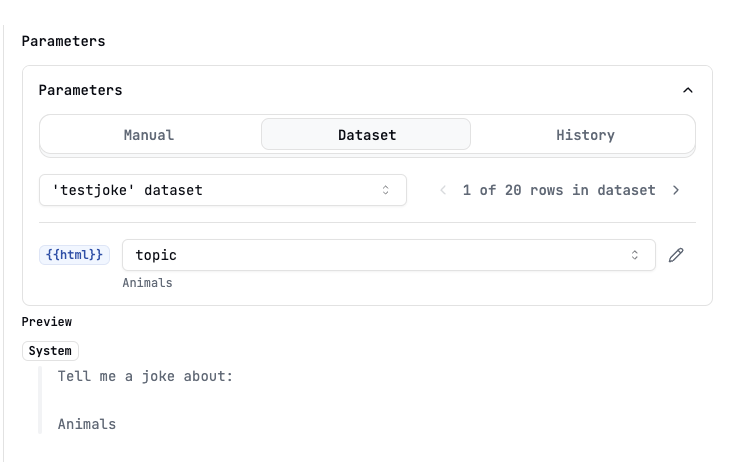The height and width of the screenshot is (462, 737).
Task: Select the Dataset tab
Action: [366, 135]
